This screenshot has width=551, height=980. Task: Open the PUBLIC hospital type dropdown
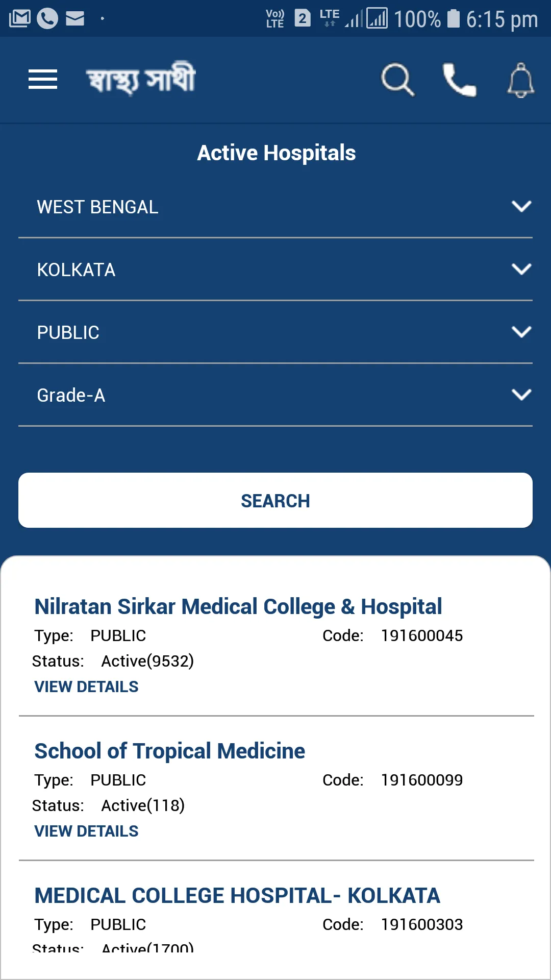point(275,332)
